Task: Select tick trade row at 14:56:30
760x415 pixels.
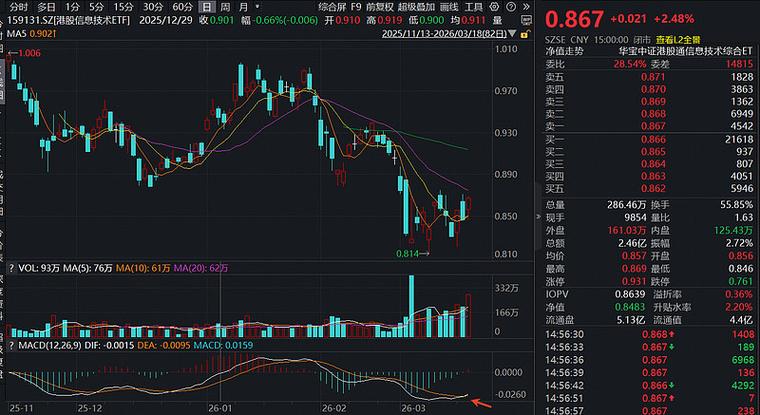Action: point(649,335)
